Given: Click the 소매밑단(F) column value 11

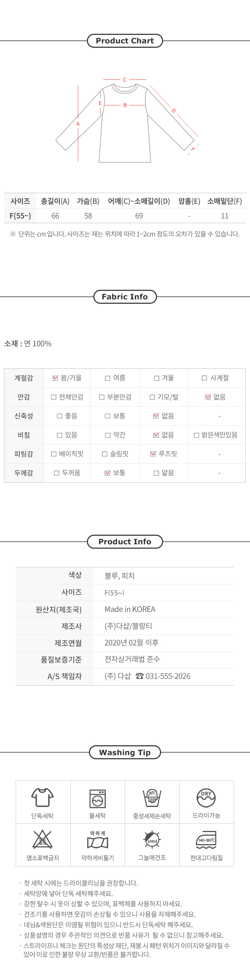Looking at the screenshot, I should (x=224, y=216).
